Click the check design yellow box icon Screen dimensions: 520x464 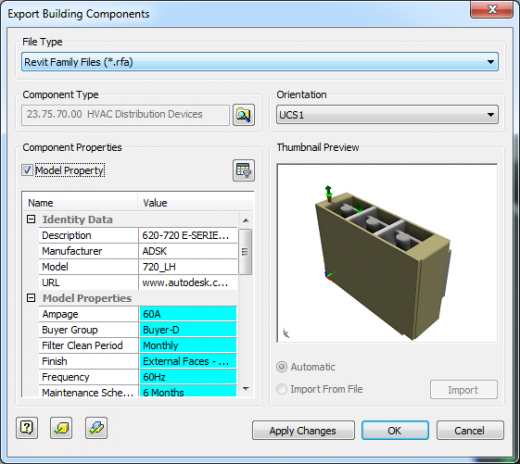tap(61, 428)
